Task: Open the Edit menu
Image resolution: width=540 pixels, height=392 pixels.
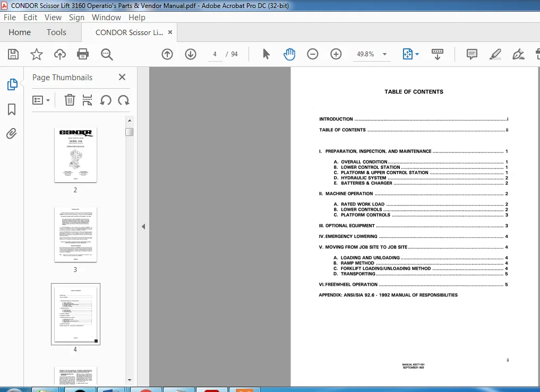Action: (x=30, y=17)
